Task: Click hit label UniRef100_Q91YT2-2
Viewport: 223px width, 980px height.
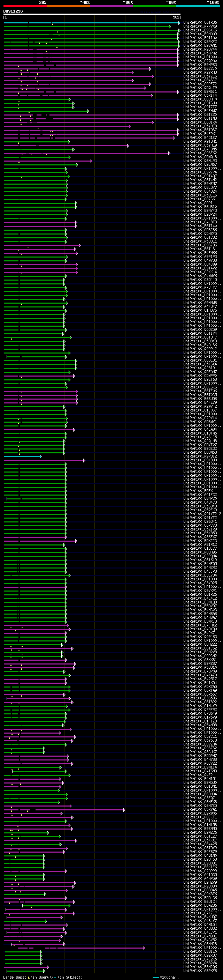Action: 202,514
